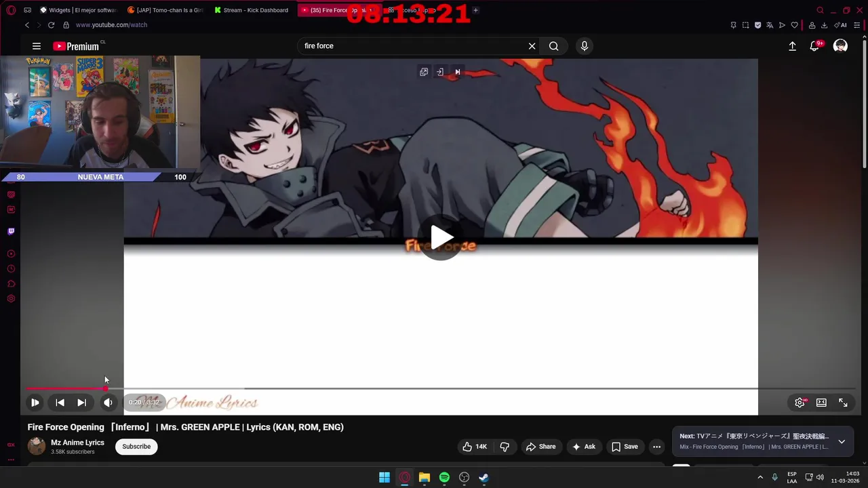Open the YouTube upload/create icon
This screenshot has width=868, height=488.
792,46
